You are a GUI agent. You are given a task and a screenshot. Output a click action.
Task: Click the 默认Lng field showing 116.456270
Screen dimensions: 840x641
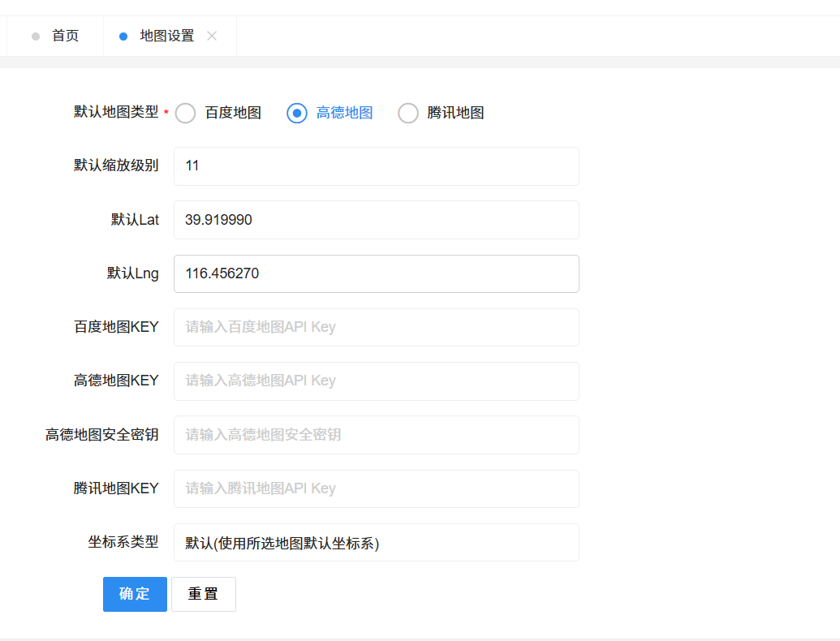[x=376, y=274]
